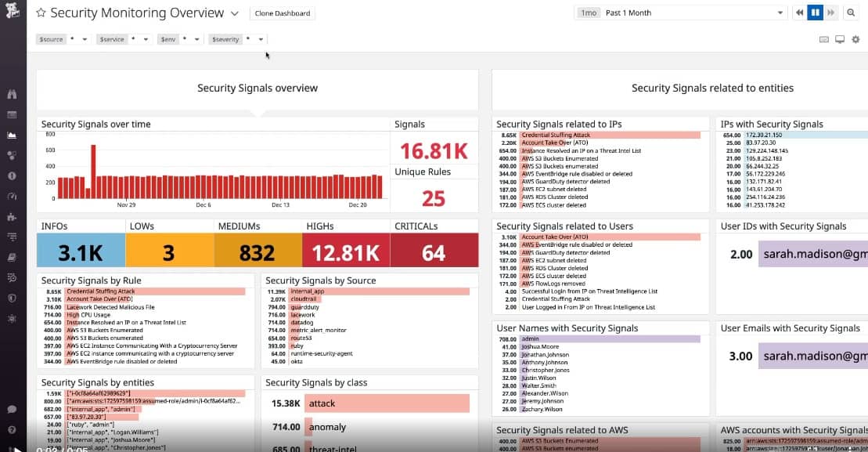The height and width of the screenshot is (452, 868).
Task: Select High CPU Usage rule row
Action: [146, 315]
